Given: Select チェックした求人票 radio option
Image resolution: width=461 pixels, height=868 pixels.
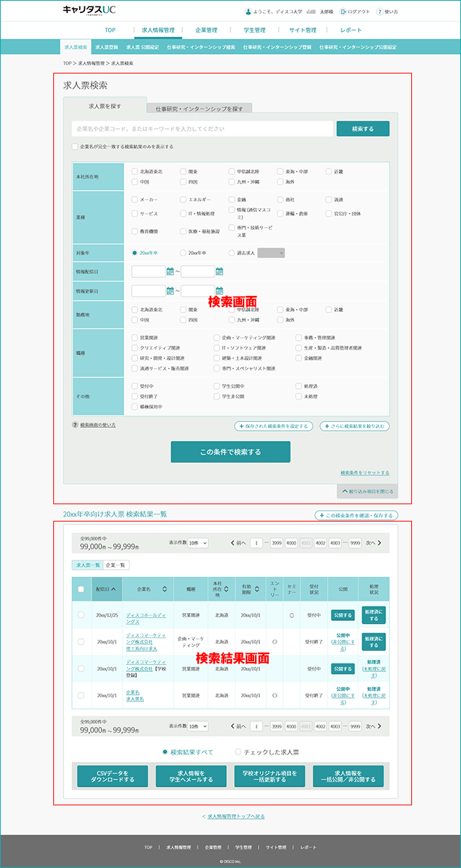Looking at the screenshot, I should coord(238,752).
